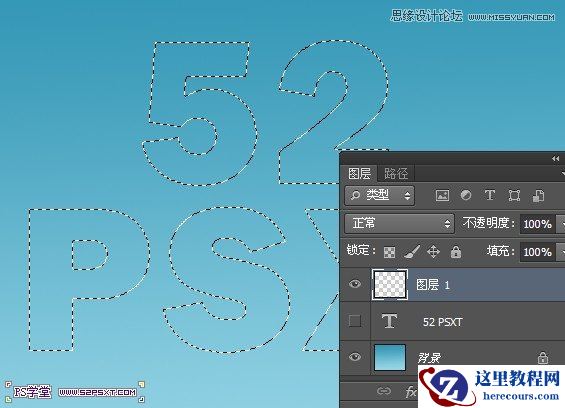
Task: Hide the 背景 layer via eye icon
Action: click(355, 357)
